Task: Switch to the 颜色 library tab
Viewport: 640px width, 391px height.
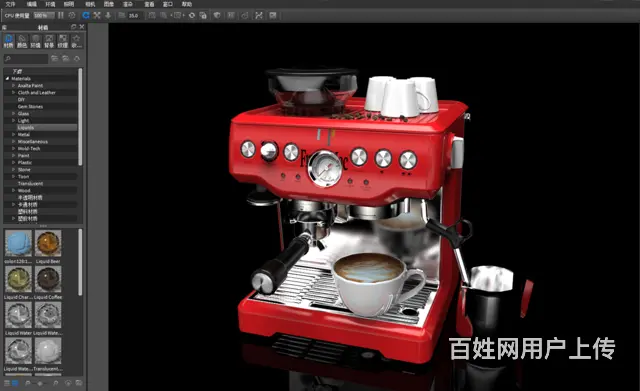Action: coord(22,41)
